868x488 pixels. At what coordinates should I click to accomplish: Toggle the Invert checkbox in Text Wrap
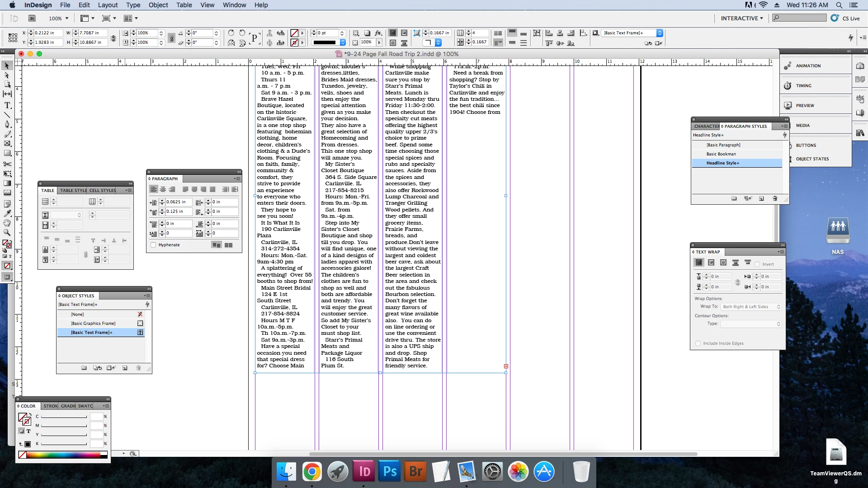757,264
